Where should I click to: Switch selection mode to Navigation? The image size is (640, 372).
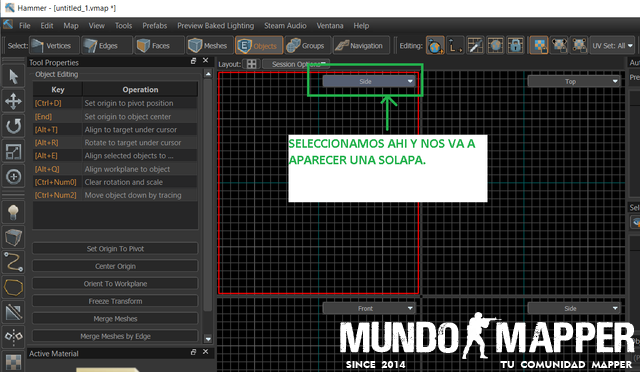361,45
